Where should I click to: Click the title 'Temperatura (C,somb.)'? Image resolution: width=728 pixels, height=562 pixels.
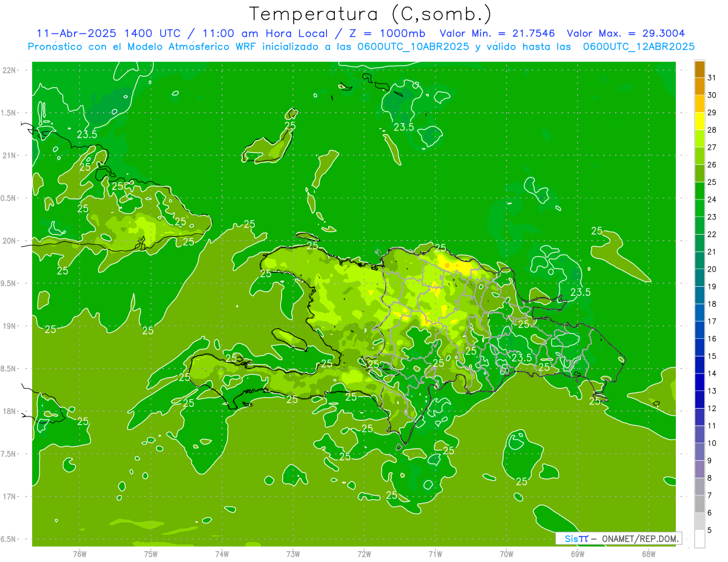370,14
